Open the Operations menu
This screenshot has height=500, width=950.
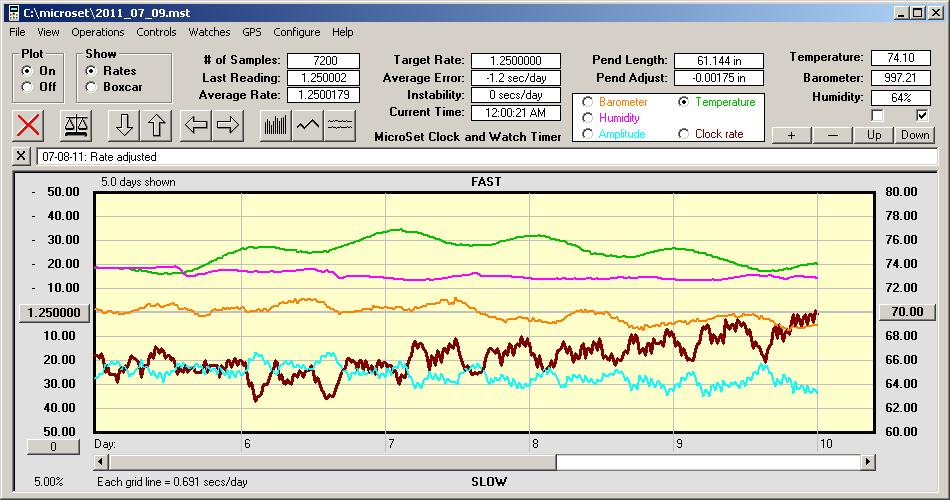tap(98, 32)
